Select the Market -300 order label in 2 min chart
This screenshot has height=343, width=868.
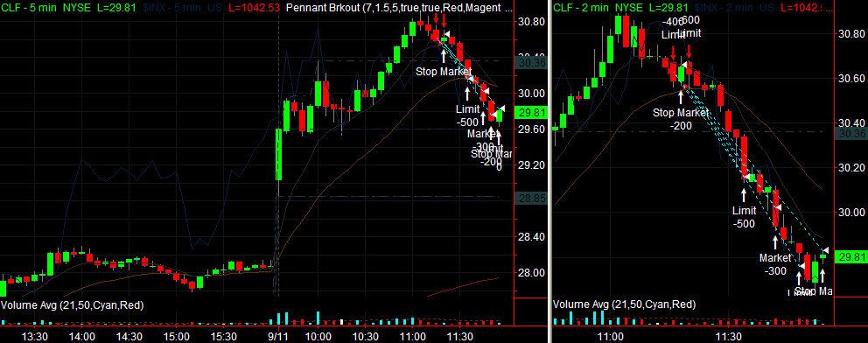click(x=775, y=264)
